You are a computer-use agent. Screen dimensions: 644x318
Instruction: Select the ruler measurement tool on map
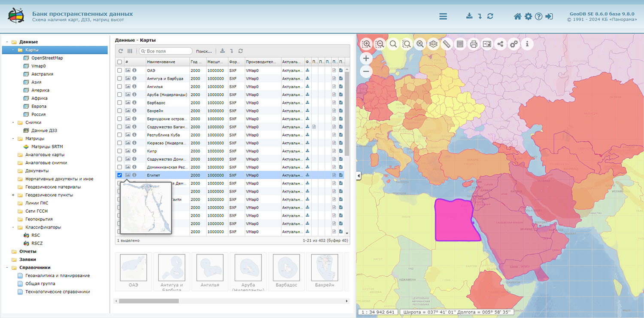pos(447,44)
